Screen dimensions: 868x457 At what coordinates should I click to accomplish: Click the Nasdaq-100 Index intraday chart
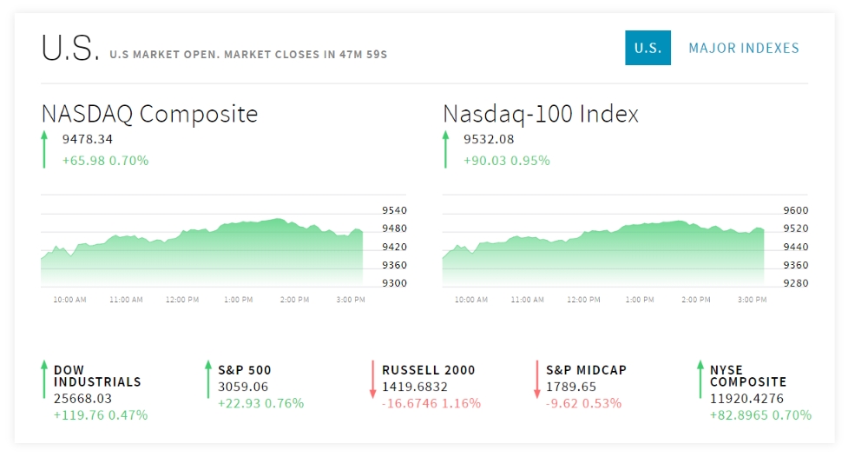click(603, 252)
